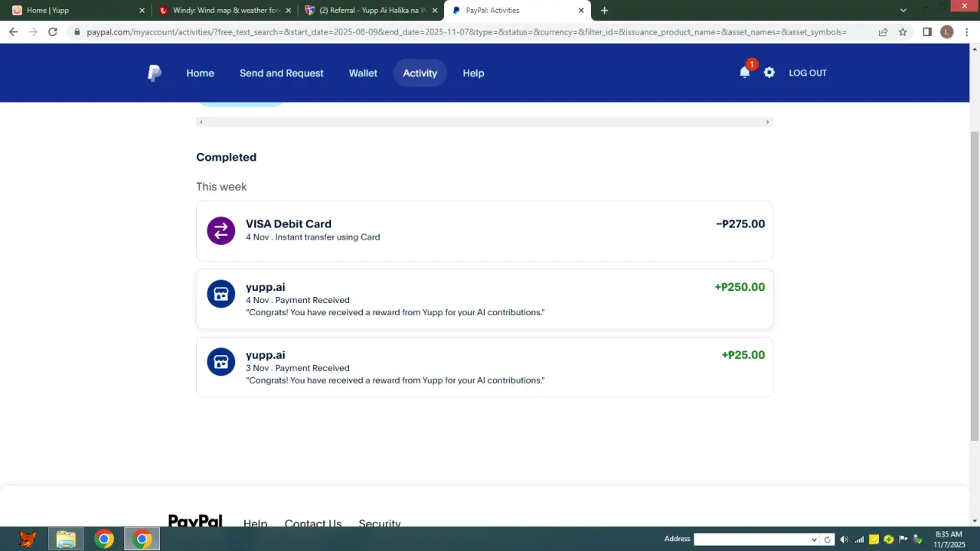Close the PayPal: Activities tab
980x551 pixels.
click(581, 11)
